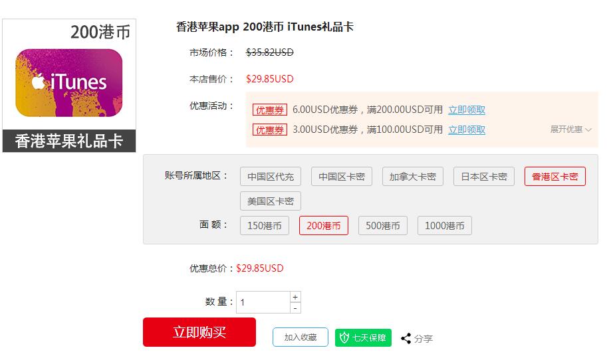Click the share icon next to 分享
Viewport: 611px width, 364px height.
pyautogui.click(x=406, y=338)
